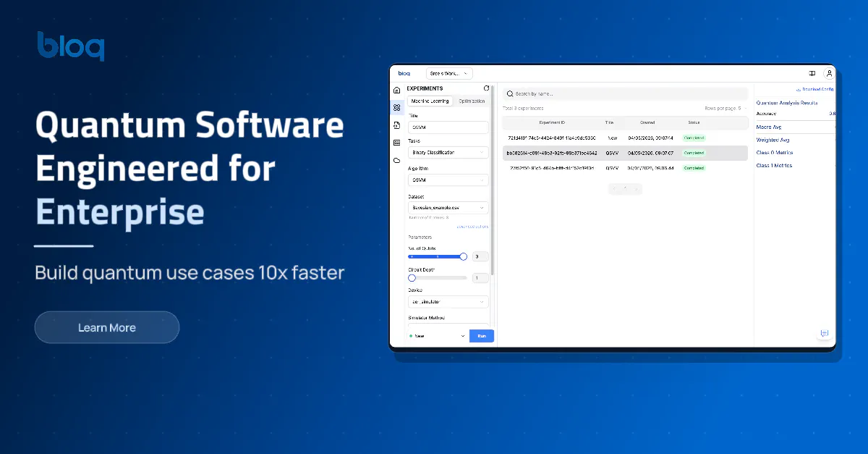
Task: Click Completed badge in the highlighted row
Action: [x=694, y=153]
